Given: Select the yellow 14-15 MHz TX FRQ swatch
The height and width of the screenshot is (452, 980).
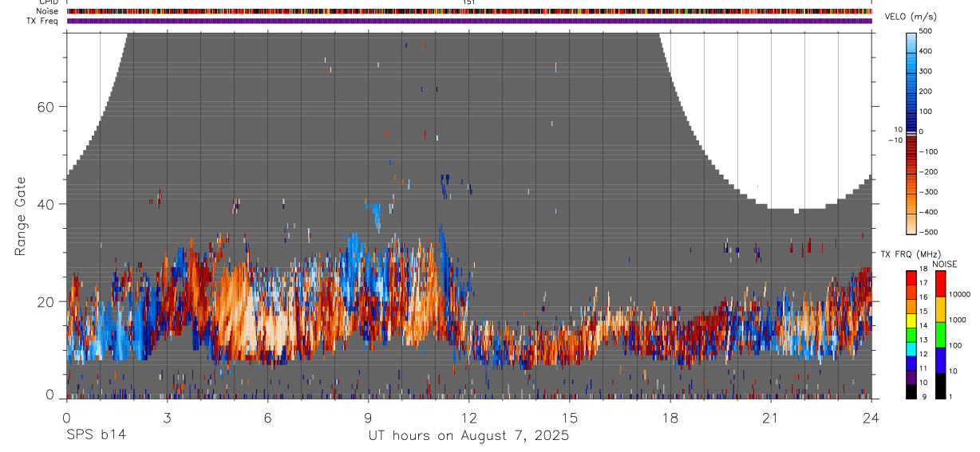Looking at the screenshot, I should [x=911, y=320].
